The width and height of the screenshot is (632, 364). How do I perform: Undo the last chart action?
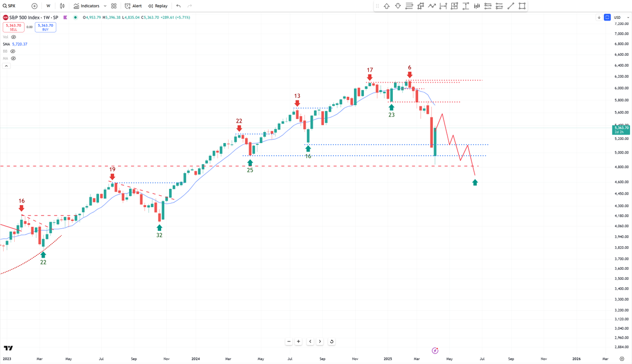click(x=179, y=6)
